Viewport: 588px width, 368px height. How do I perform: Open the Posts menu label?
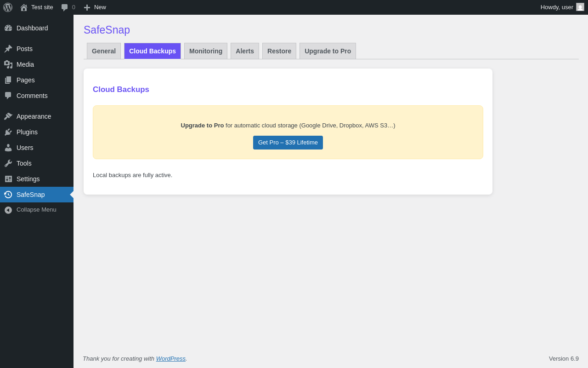pyautogui.click(x=24, y=49)
